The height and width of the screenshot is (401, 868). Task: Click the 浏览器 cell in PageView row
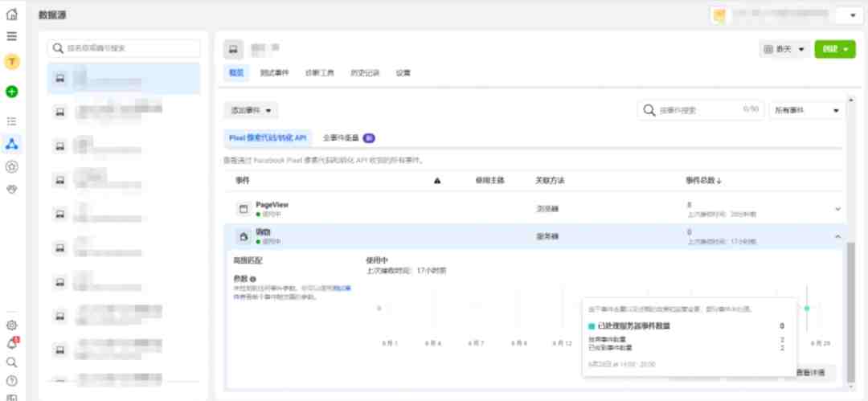[x=547, y=210]
